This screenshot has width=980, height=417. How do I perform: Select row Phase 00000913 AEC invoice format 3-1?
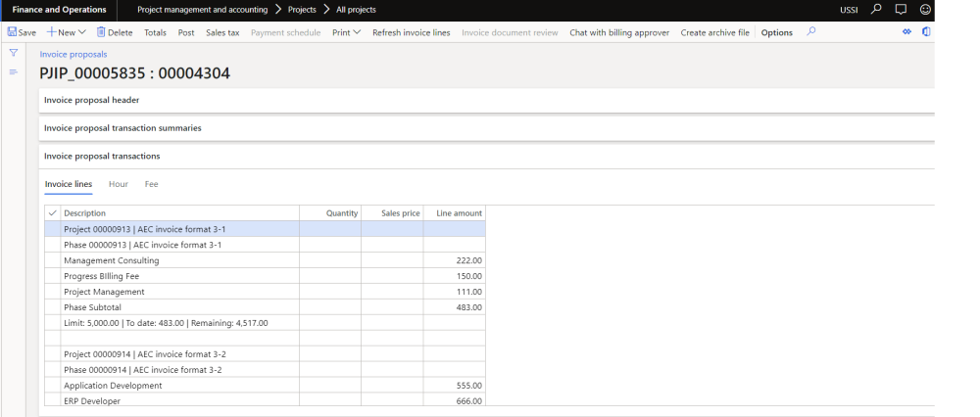(265, 245)
